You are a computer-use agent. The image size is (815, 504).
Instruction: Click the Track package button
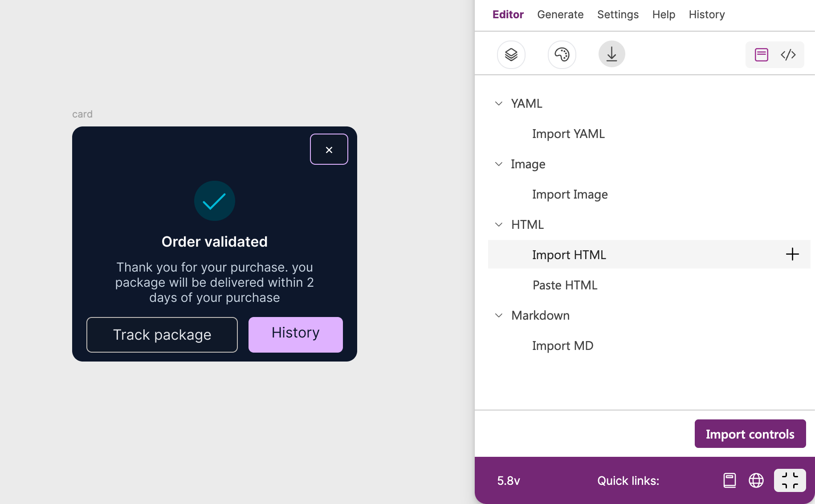[x=162, y=335]
